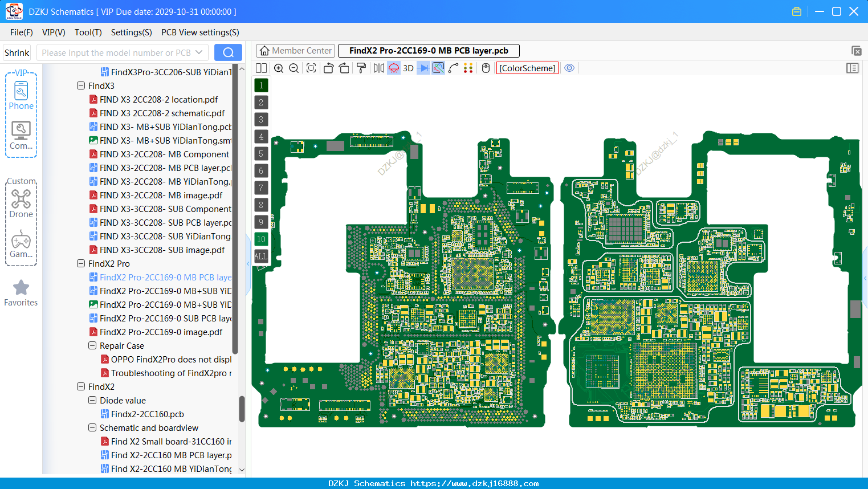This screenshot has width=868, height=489.
Task: Mirror flip the board view
Action: (378, 68)
